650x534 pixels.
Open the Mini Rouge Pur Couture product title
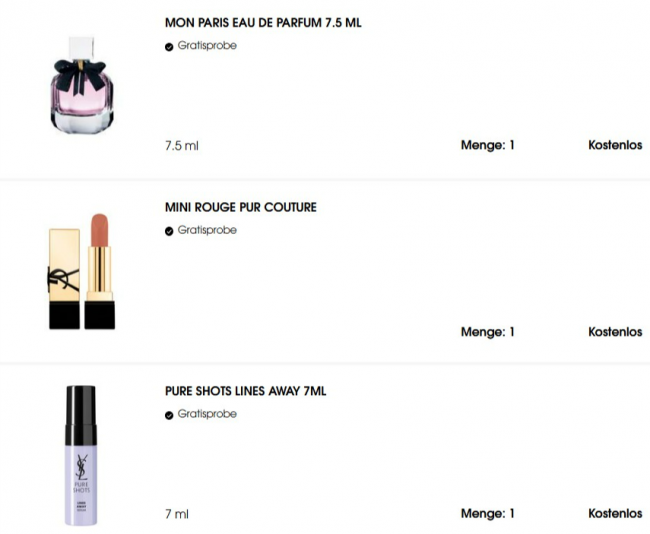(240, 207)
